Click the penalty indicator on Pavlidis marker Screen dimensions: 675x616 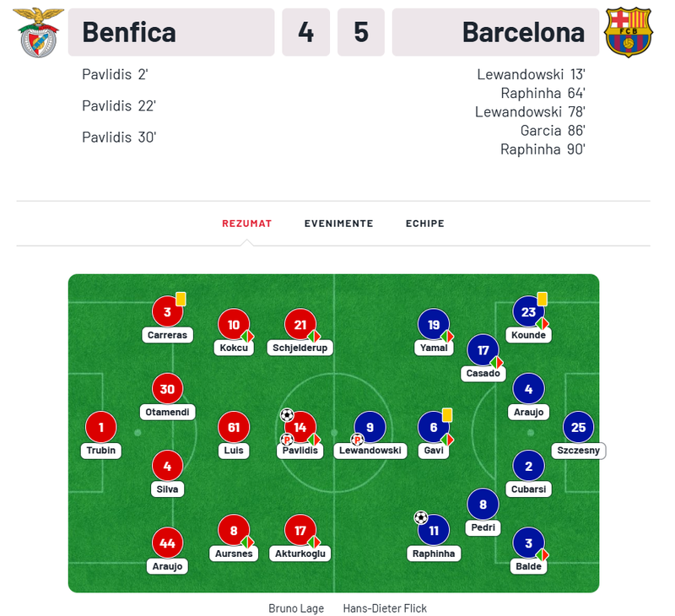pyautogui.click(x=286, y=440)
